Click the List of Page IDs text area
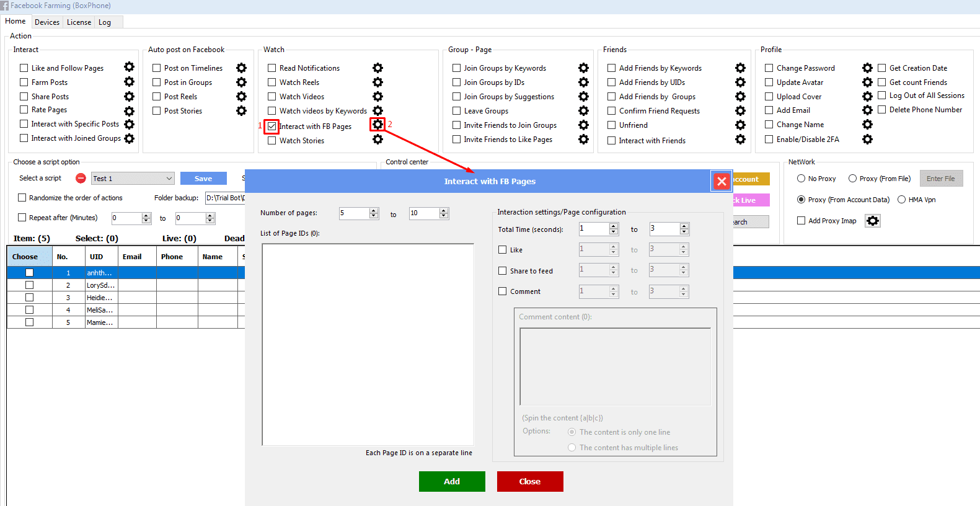Screen dimensions: 980x506 [368, 344]
